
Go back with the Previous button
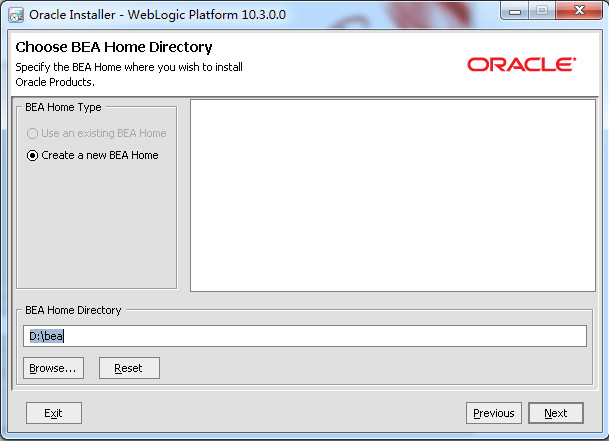(494, 413)
